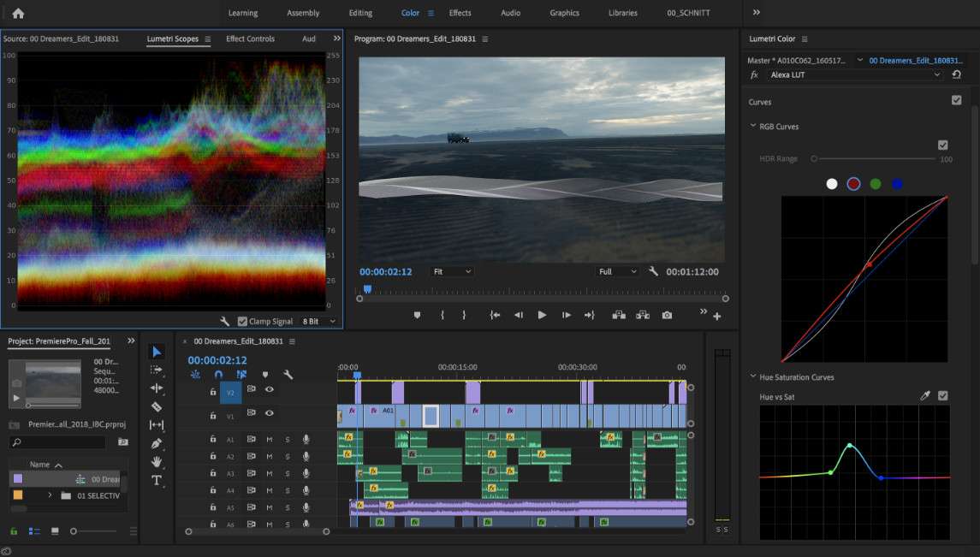The height and width of the screenshot is (557, 980).
Task: Click the Add Marker icon in the Program monitor
Action: coord(417,315)
